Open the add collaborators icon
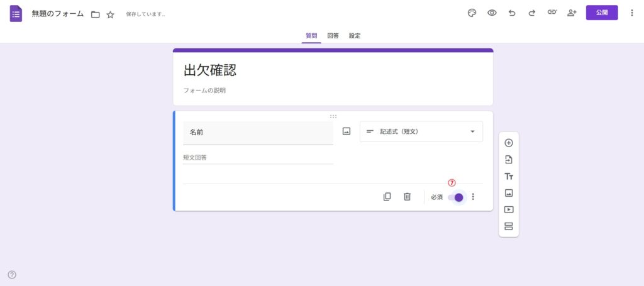 coord(572,13)
